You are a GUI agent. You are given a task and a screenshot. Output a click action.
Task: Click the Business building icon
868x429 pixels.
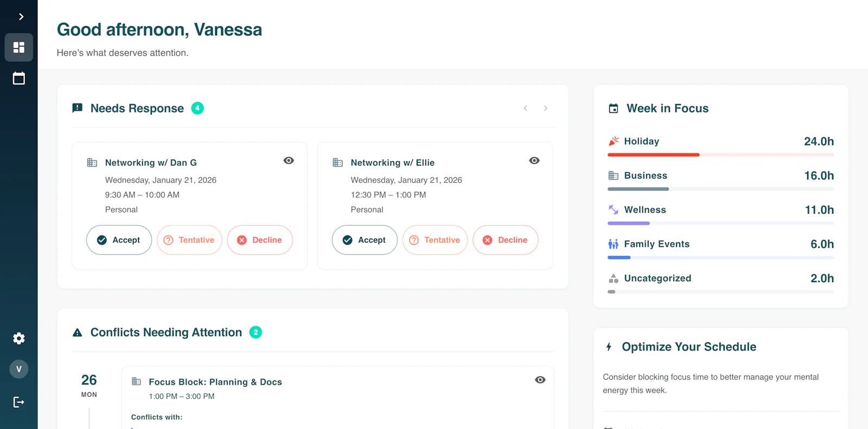[614, 175]
